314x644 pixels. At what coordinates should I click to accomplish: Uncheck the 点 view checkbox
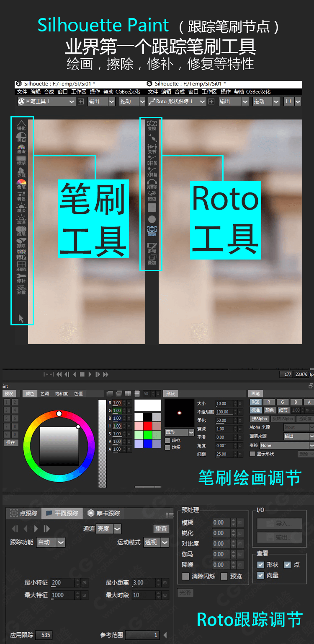(287, 565)
